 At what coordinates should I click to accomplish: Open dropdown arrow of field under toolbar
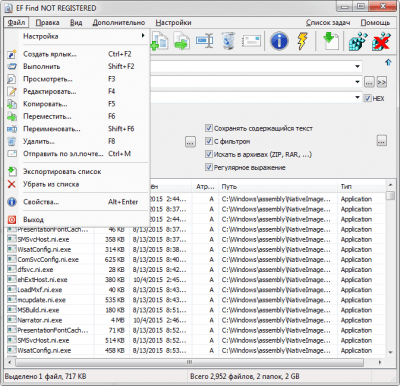[357, 66]
